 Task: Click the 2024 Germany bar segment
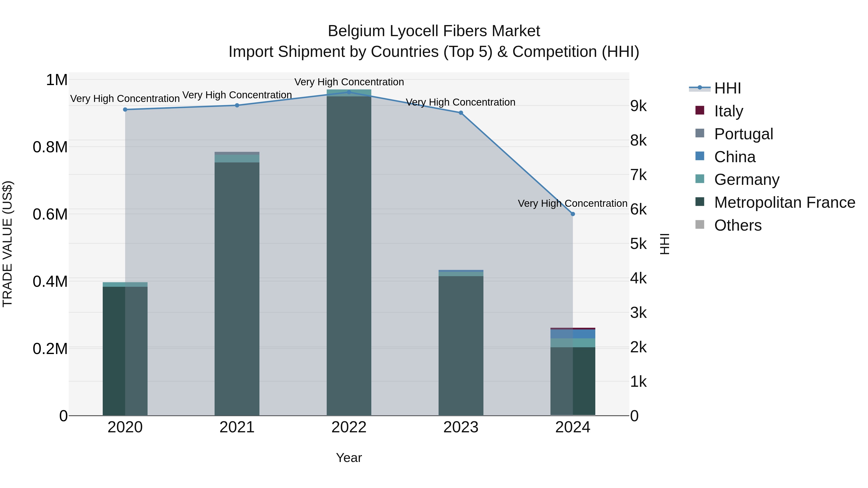click(x=573, y=343)
